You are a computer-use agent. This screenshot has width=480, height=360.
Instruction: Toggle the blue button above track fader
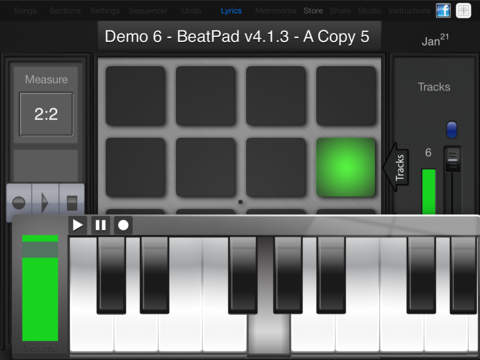point(451,129)
